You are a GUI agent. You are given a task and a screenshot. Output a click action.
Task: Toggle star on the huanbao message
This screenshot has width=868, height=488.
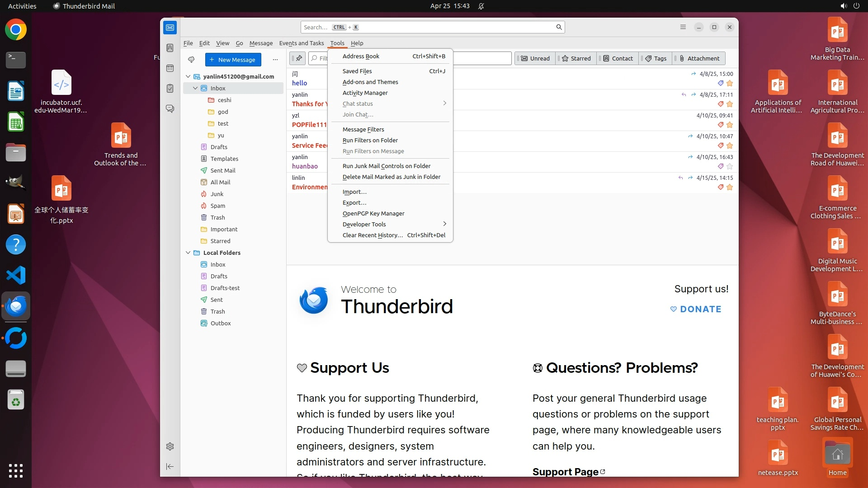click(730, 166)
